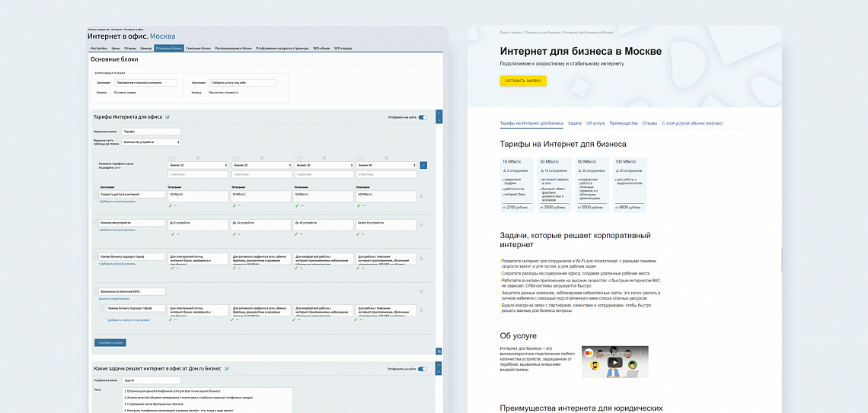Click edit icon beside 'Какие задачи решает' heading

pyautogui.click(x=226, y=369)
